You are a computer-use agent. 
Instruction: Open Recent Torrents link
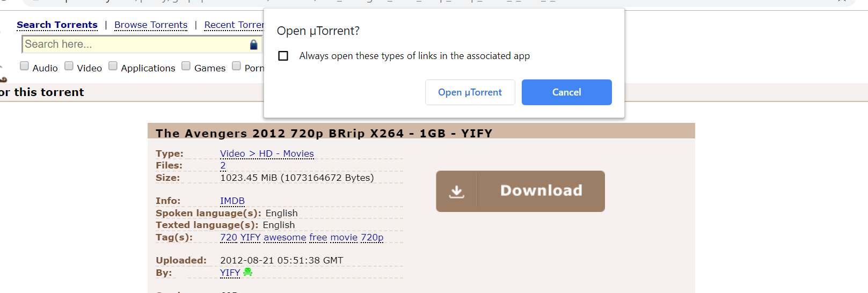click(x=234, y=25)
